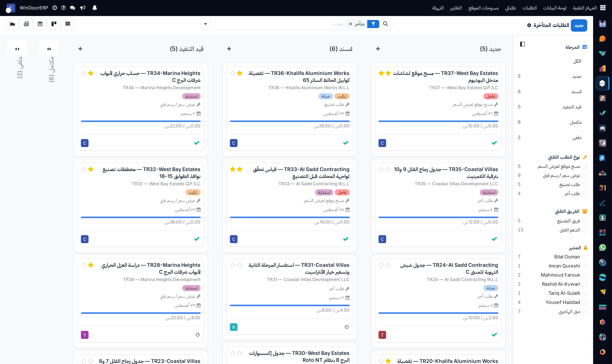This screenshot has width=612, height=364.
Task: Open the orange Discuss bubble app in sidebar
Action: click(x=602, y=39)
